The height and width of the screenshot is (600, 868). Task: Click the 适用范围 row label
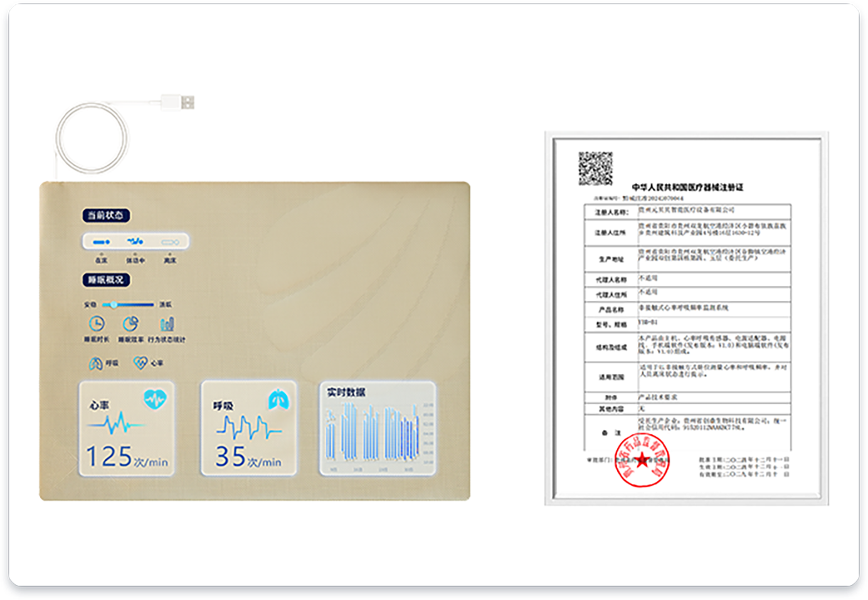pos(611,377)
